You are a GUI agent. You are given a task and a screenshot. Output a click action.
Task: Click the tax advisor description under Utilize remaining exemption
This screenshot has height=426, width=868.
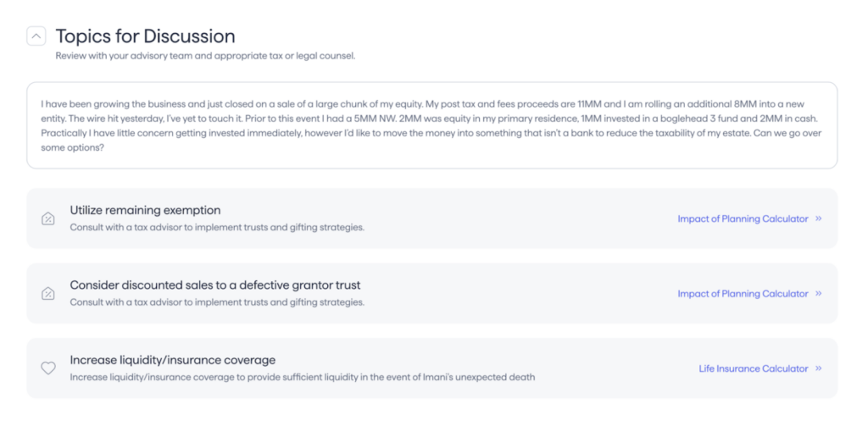[x=217, y=227]
